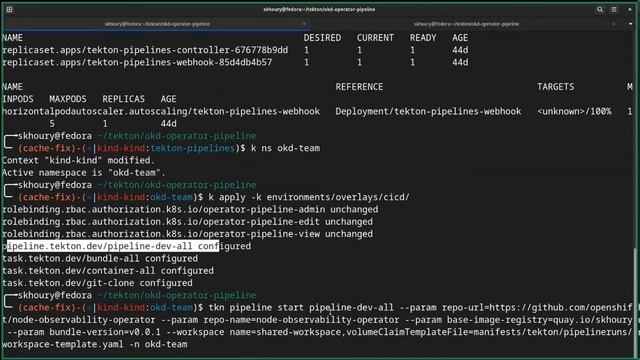Viewport: 640px width, 360px height.
Task: Close the terminal window
Action: (630, 9)
